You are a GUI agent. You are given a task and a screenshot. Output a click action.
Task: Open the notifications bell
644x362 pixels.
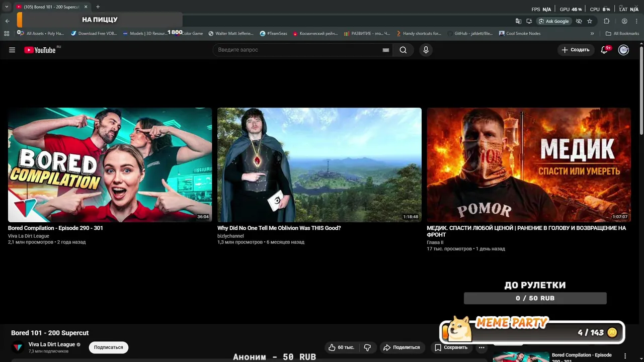click(x=605, y=50)
